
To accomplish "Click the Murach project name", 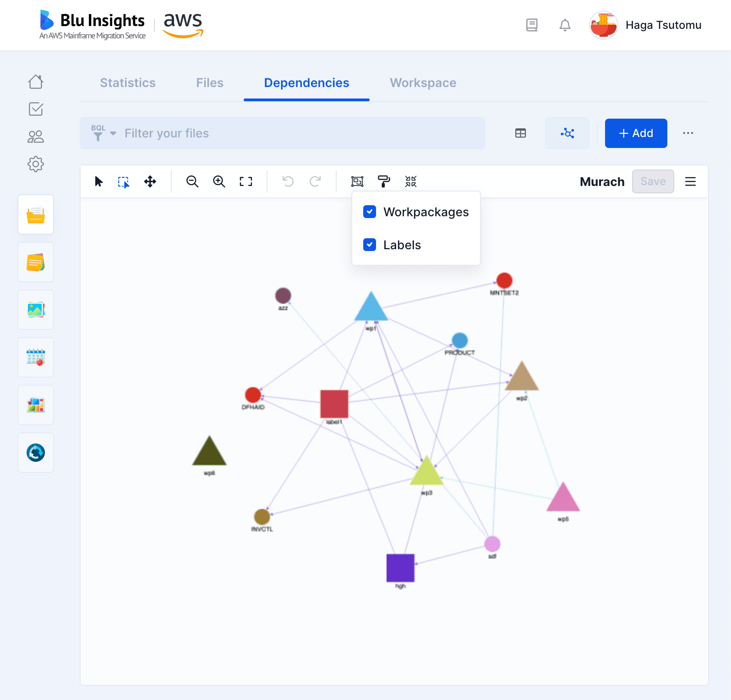I will pos(602,182).
